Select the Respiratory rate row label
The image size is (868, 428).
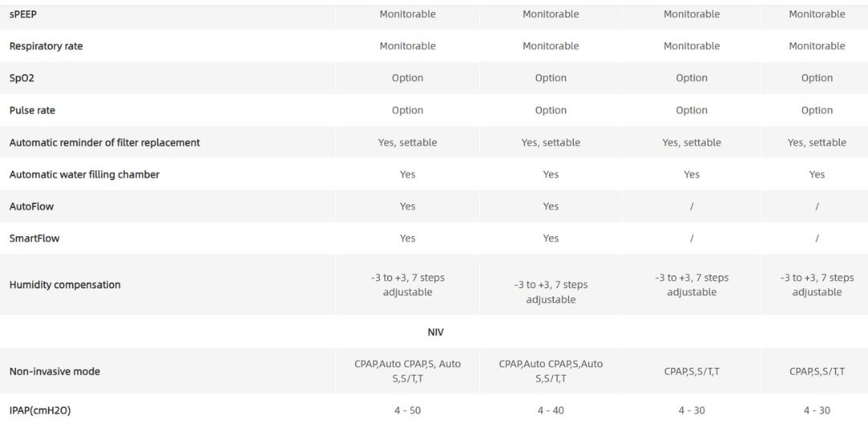tap(46, 47)
